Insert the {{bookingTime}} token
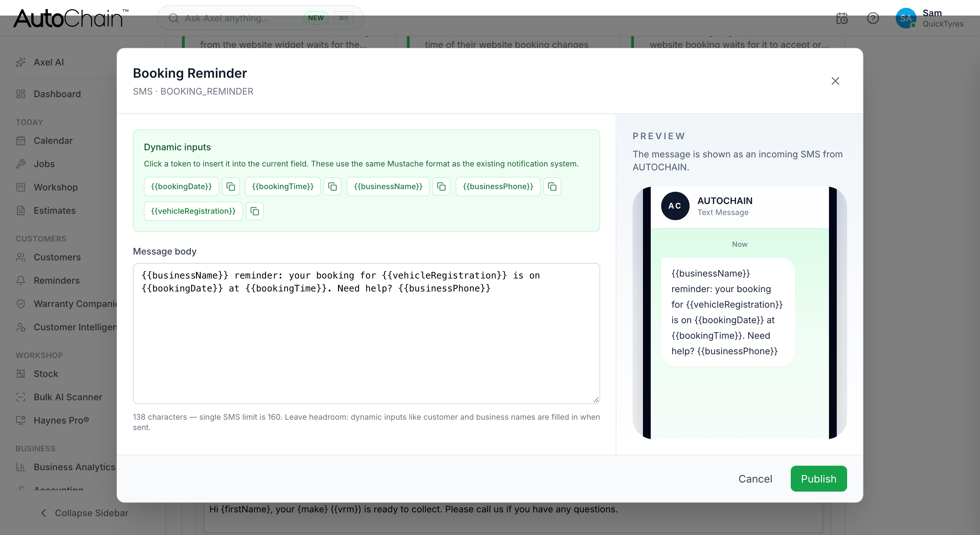Screen dimensions: 980x535 283,186
